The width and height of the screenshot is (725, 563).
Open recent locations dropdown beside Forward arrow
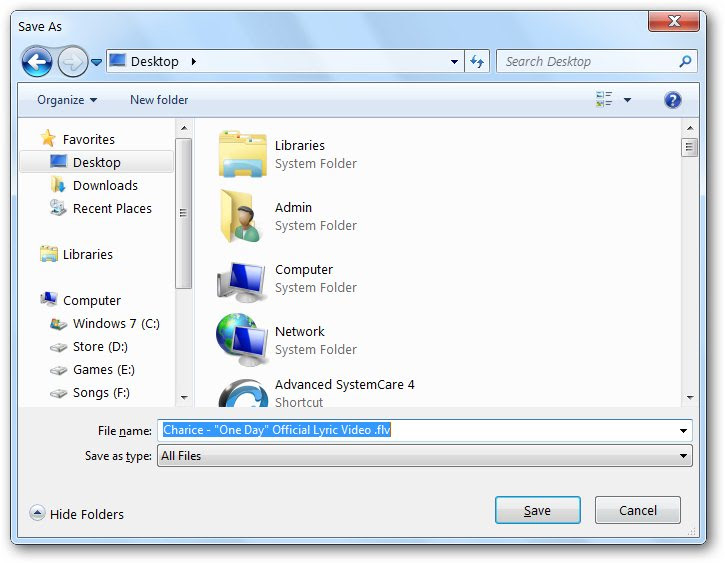[x=96, y=61]
